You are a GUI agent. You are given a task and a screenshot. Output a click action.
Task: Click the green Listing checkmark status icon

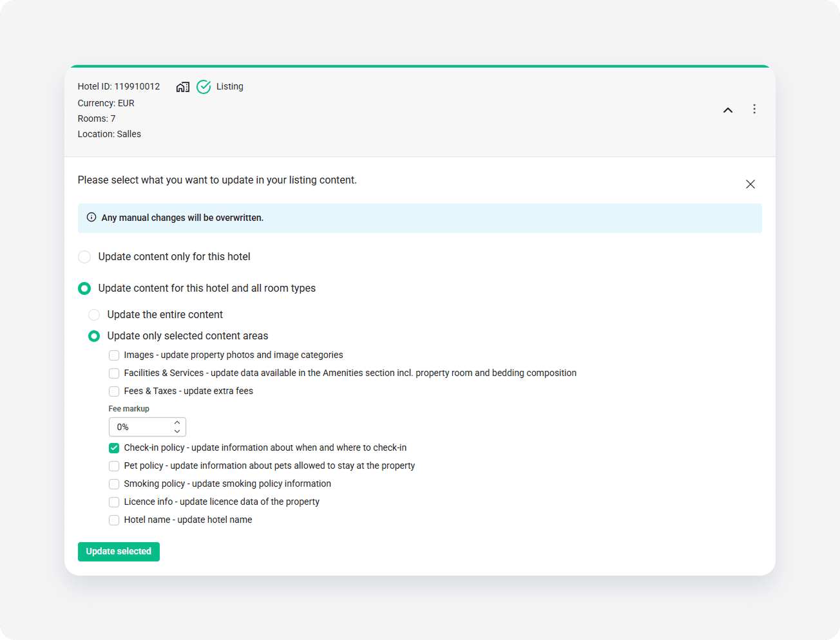tap(204, 87)
